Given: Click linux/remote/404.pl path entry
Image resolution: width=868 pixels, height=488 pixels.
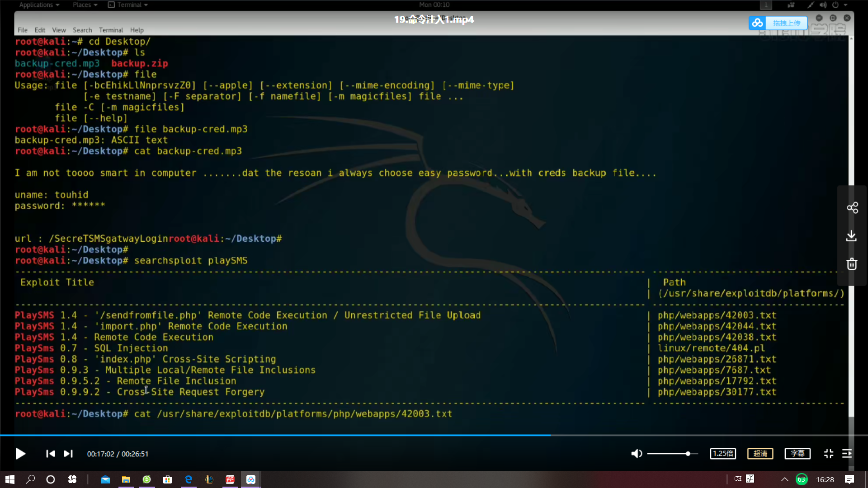Looking at the screenshot, I should [711, 348].
